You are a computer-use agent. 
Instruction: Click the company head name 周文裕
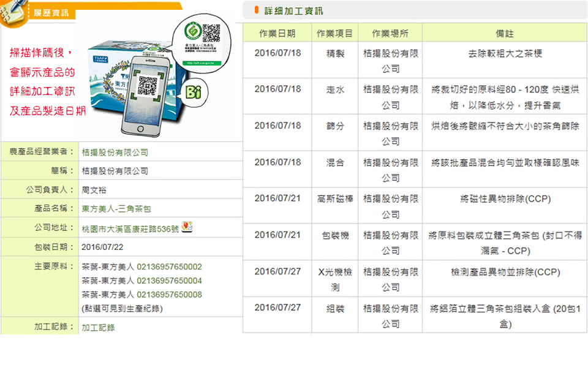point(94,190)
